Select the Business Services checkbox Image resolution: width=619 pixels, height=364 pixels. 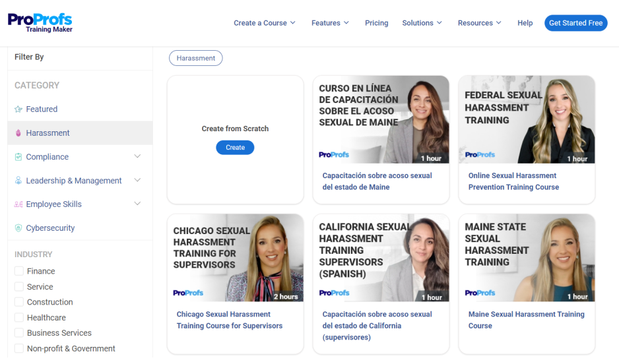(x=19, y=333)
